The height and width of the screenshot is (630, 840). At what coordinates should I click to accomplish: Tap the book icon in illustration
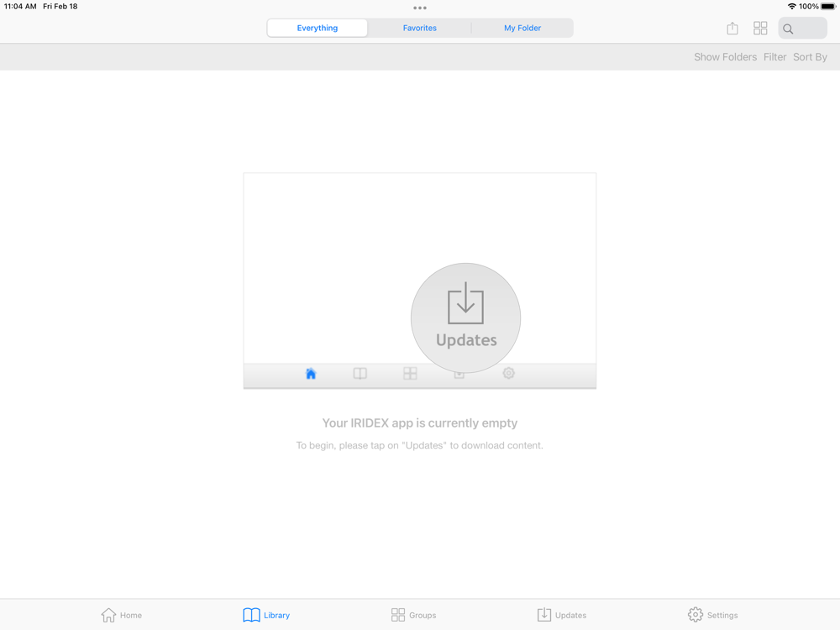pyautogui.click(x=360, y=374)
